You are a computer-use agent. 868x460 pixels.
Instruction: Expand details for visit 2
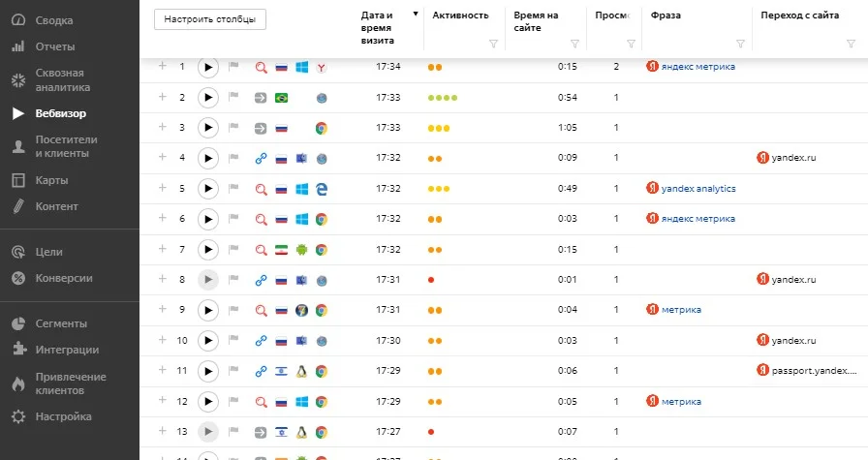click(x=163, y=97)
